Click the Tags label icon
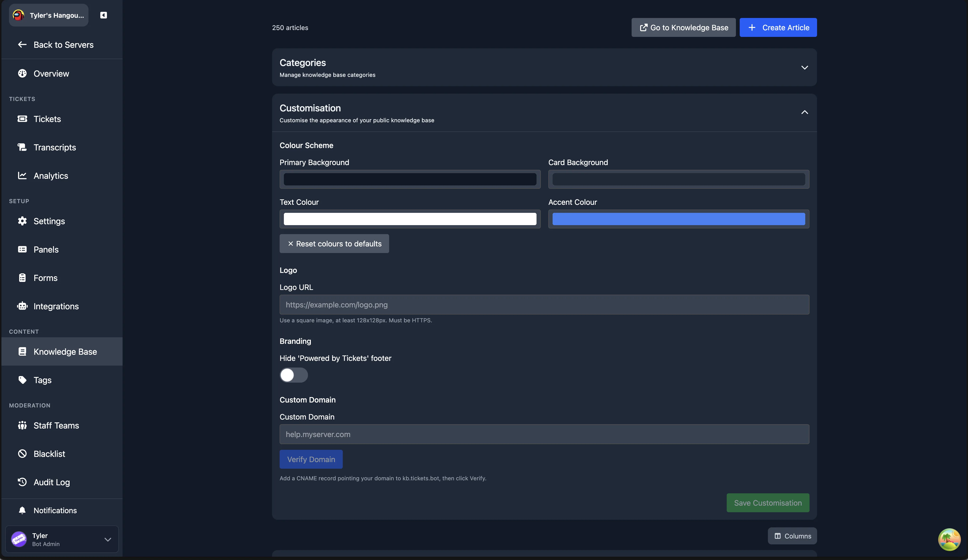The height and width of the screenshot is (560, 968). click(22, 380)
